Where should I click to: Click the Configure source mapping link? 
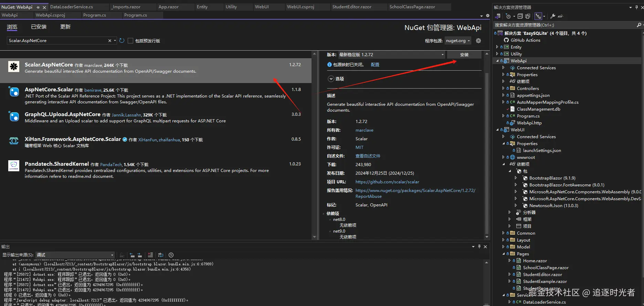pyautogui.click(x=375, y=64)
